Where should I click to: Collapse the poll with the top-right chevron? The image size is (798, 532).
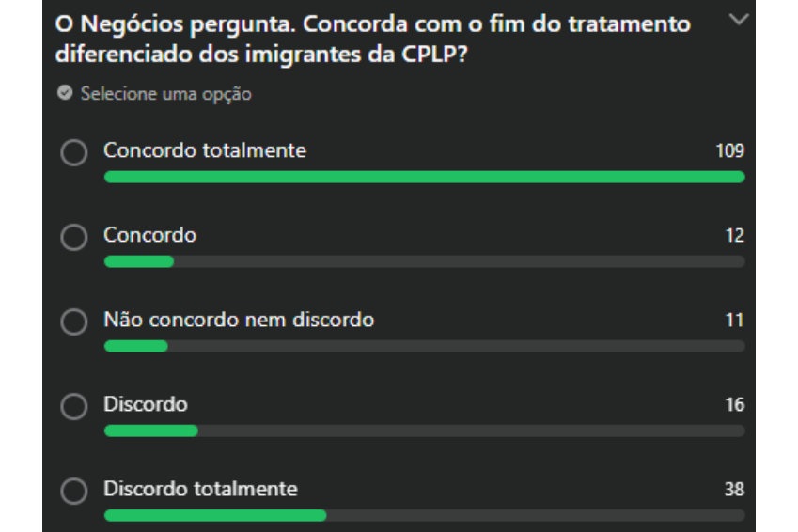pos(740,20)
